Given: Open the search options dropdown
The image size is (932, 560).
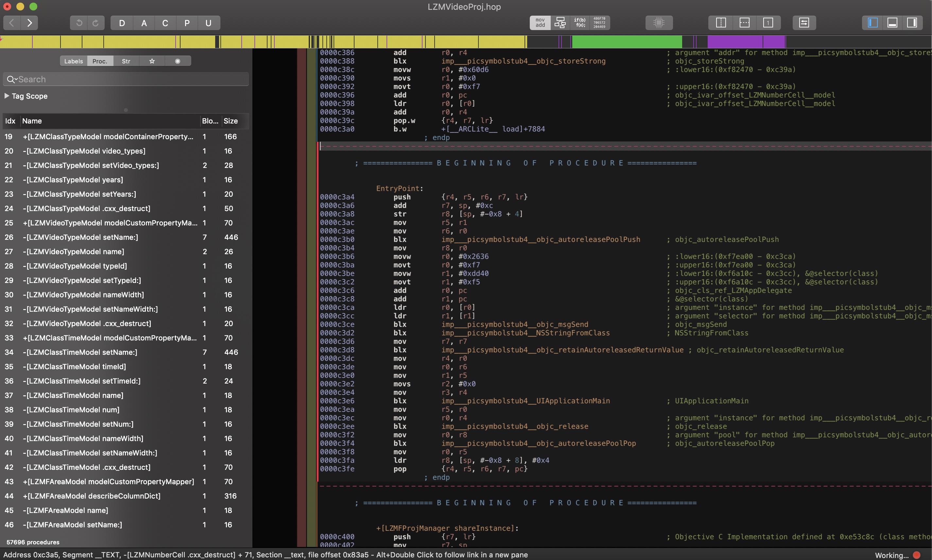Looking at the screenshot, I should click(x=11, y=79).
